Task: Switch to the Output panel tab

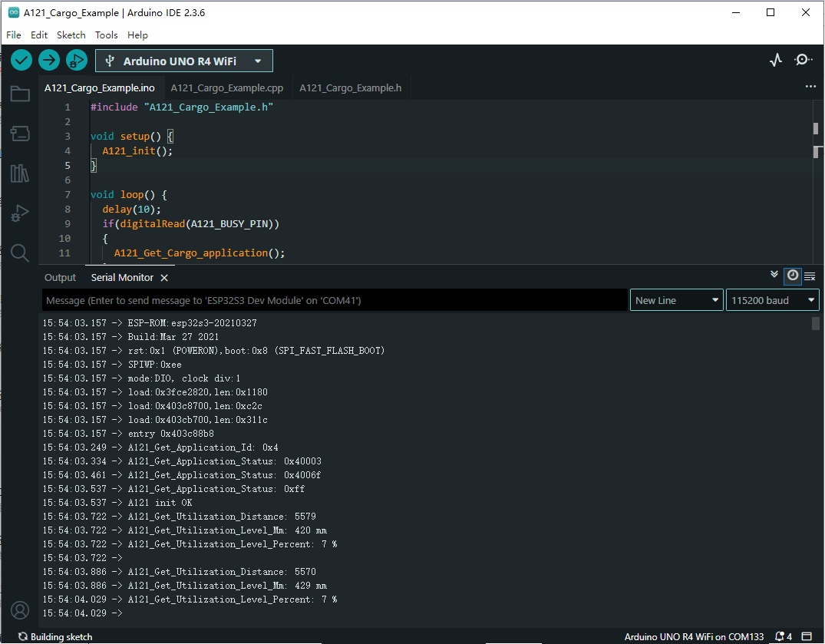Action: pyautogui.click(x=60, y=277)
